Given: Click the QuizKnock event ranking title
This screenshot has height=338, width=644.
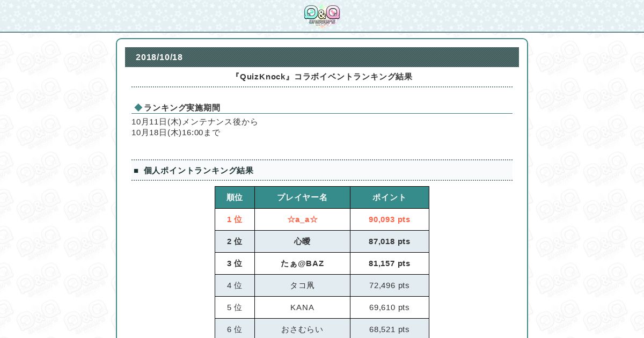Looking at the screenshot, I should pyautogui.click(x=322, y=77).
